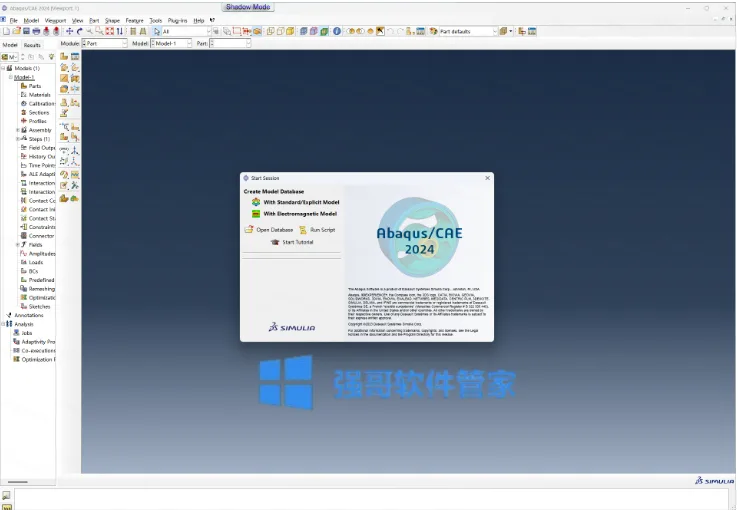The width and height of the screenshot is (739, 510).
Task: Expand the Fields tree node
Action: tap(18, 245)
